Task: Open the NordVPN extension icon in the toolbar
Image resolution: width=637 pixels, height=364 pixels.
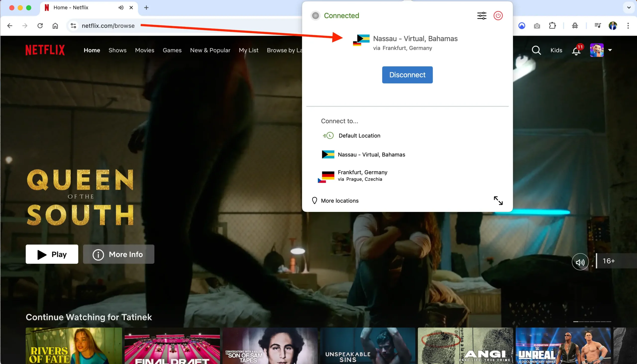Action: tap(522, 26)
